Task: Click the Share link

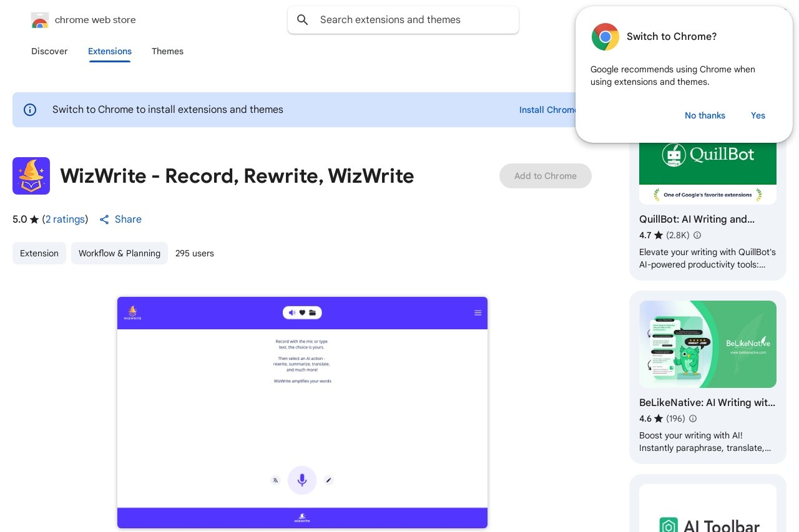Action: coord(128,220)
